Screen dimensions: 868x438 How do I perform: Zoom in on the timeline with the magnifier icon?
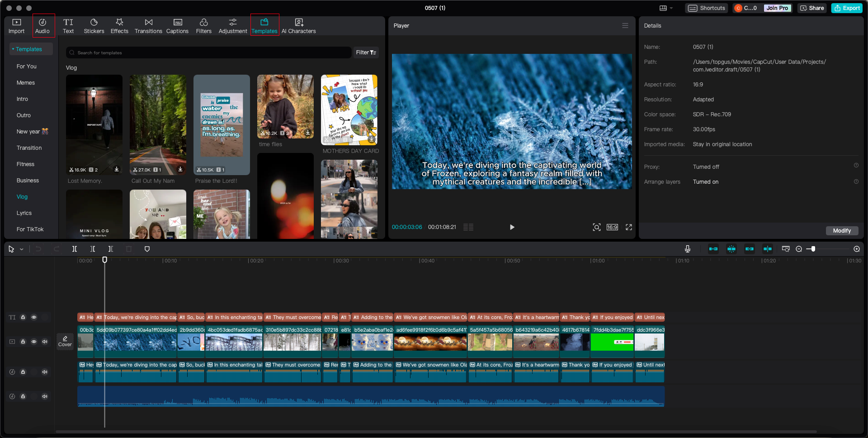(x=857, y=249)
